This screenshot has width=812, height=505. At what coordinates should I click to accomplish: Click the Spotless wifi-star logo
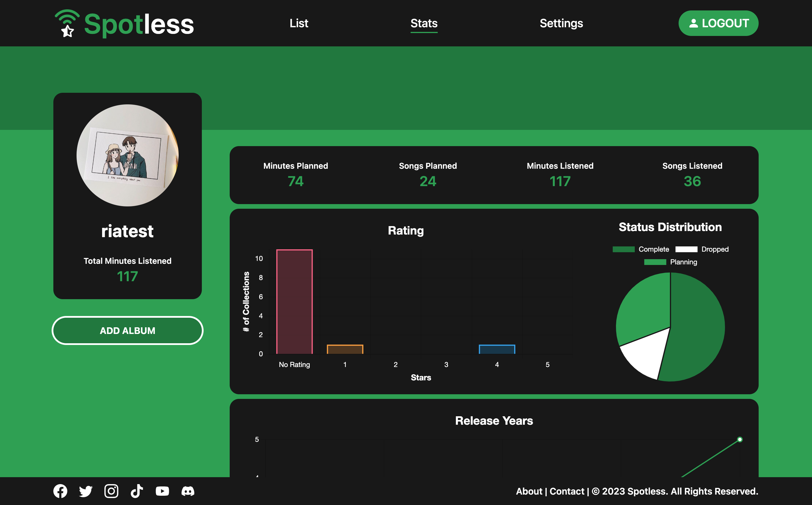click(68, 23)
